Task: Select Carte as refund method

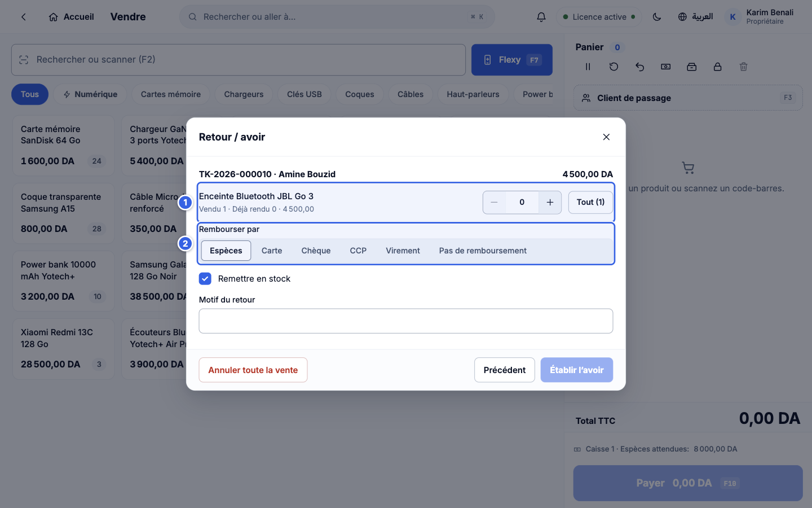Action: tap(272, 251)
